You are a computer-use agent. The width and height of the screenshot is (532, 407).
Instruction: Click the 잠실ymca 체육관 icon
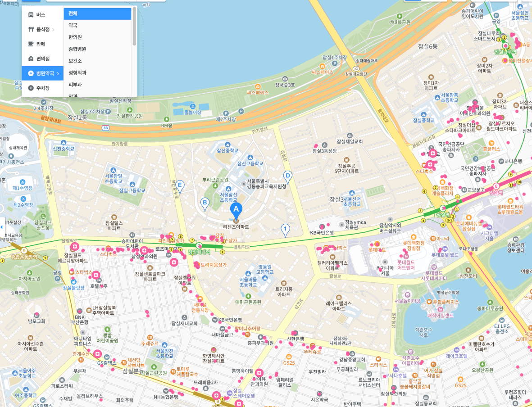[x=341, y=225]
